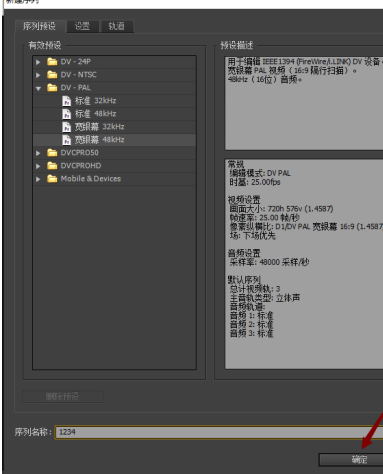Click preset file icon for 宽银幕 32kHz
Screen dimensions: 383x474
coord(67,127)
